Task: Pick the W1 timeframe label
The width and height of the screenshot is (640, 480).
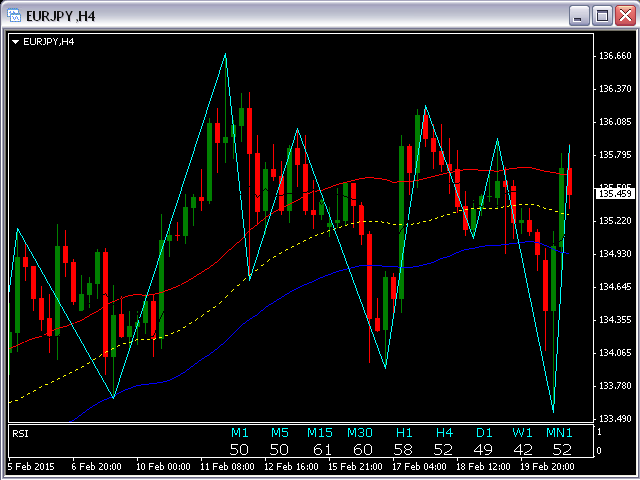Action: (x=522, y=432)
